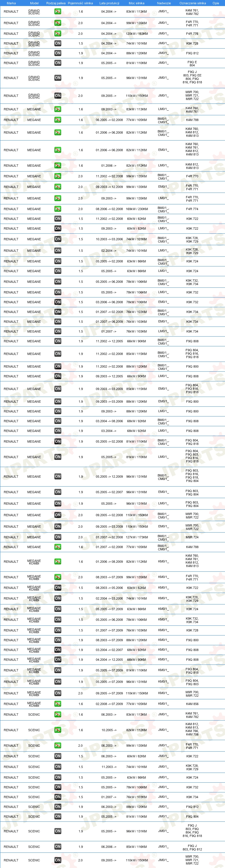The height and width of the screenshot is (868, 225).
Task: Click the ON icon for Megane Kombi K9K 728
Action: pyautogui.click(x=58, y=630)
